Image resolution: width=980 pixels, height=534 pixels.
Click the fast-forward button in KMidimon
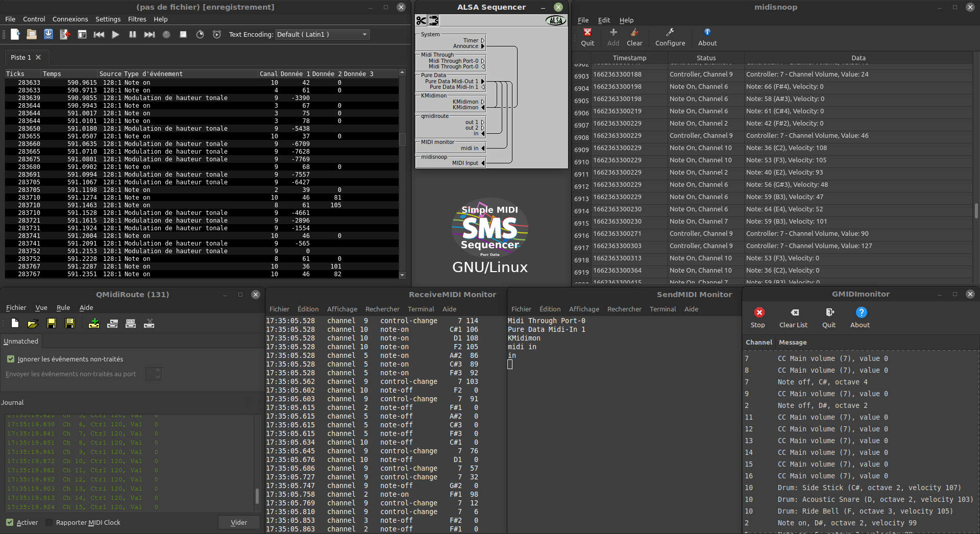pyautogui.click(x=149, y=34)
